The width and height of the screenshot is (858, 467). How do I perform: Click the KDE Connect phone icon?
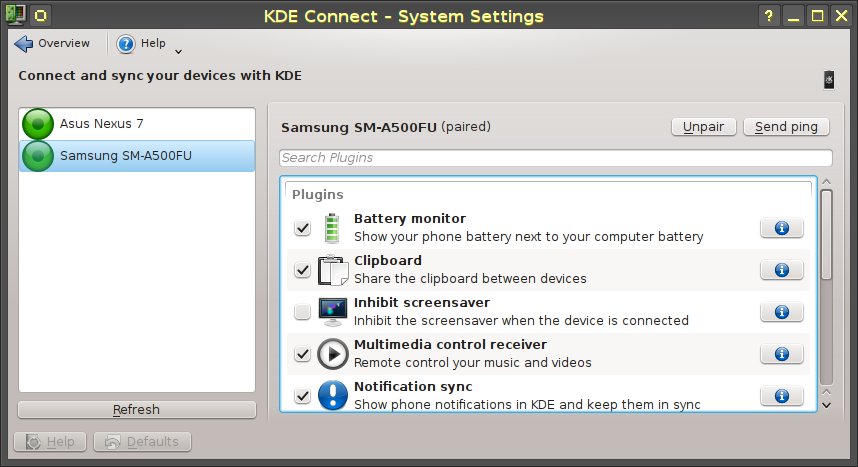click(829, 80)
